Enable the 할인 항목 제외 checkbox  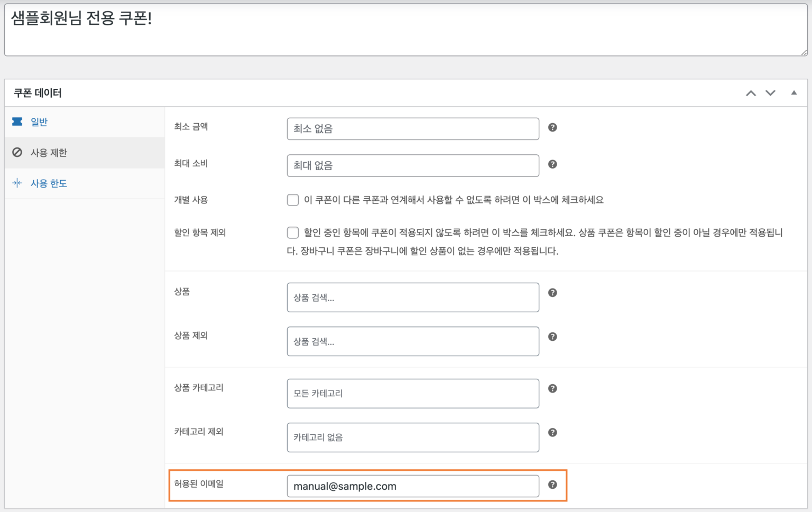tap(293, 232)
